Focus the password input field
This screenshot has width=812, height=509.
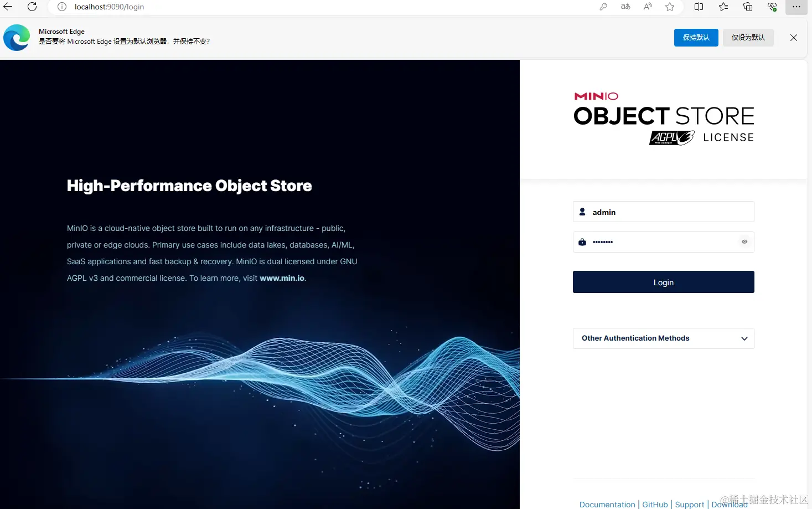(x=664, y=242)
